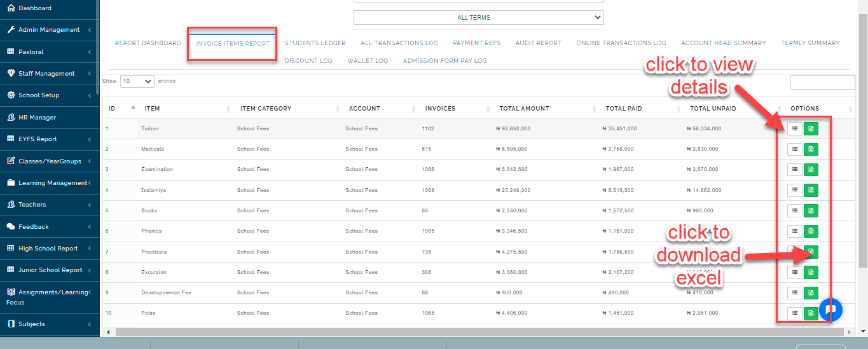View details for the Poise row
The height and width of the screenshot is (349, 868).
point(794,313)
